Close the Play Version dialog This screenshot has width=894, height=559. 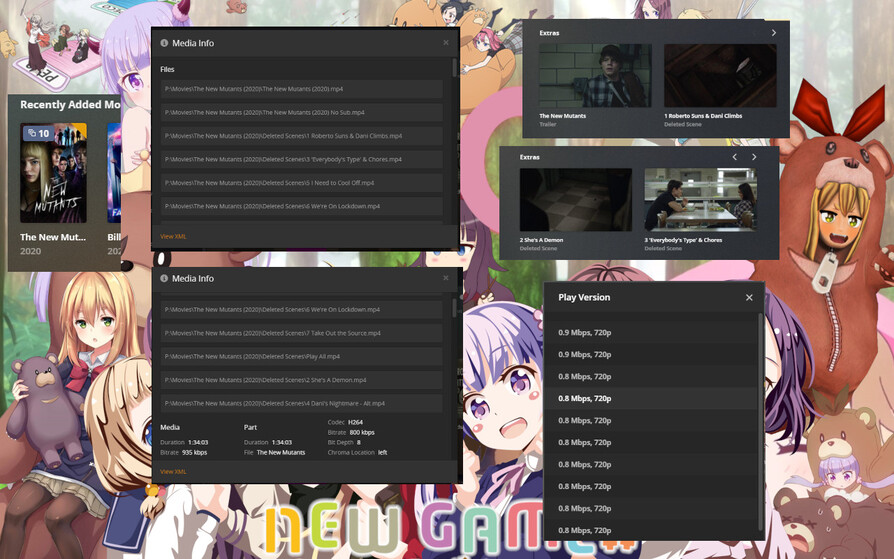click(x=749, y=297)
